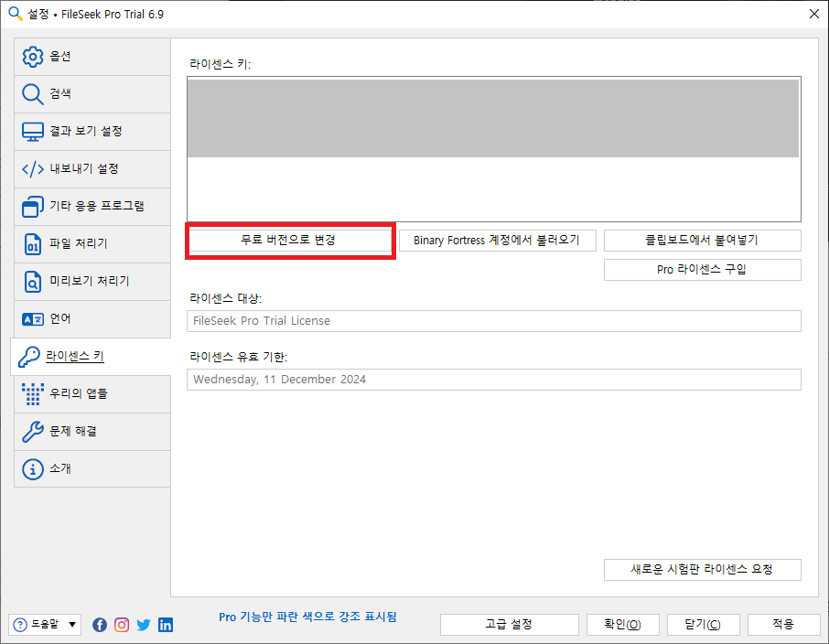The height and width of the screenshot is (644, 829).
Task: Click the 라이센스 대상 field
Action: click(x=494, y=321)
